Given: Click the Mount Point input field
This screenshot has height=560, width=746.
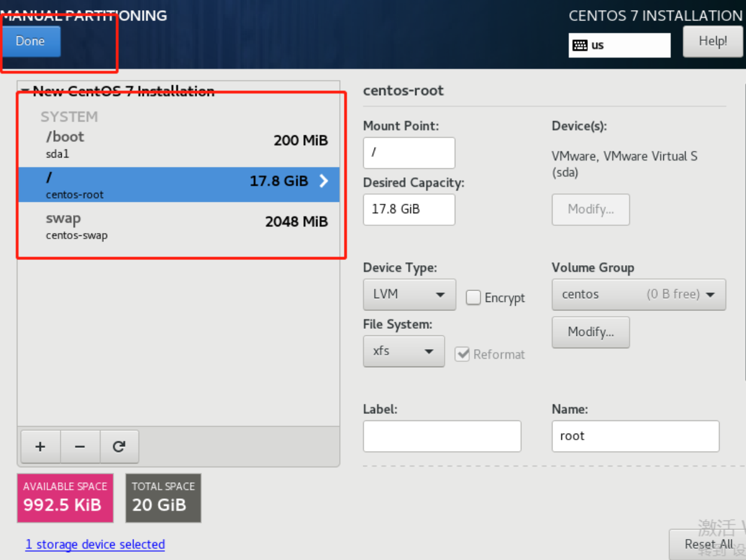Looking at the screenshot, I should click(x=409, y=153).
